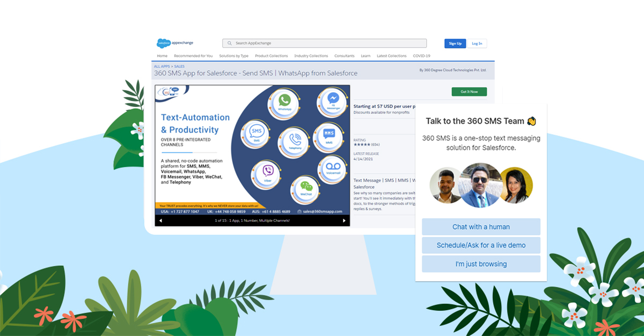Open the Solutions by Type menu
644x336 pixels.
(x=233, y=56)
